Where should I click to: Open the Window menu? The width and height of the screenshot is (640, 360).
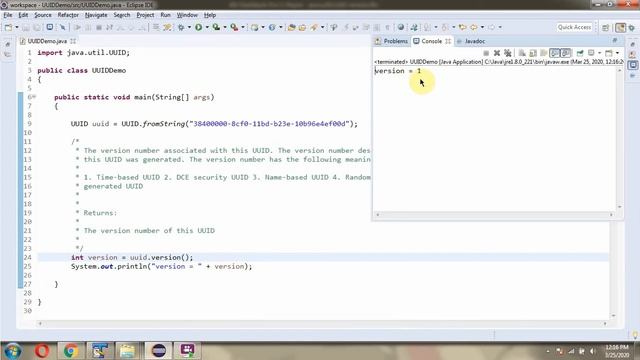click(x=187, y=15)
